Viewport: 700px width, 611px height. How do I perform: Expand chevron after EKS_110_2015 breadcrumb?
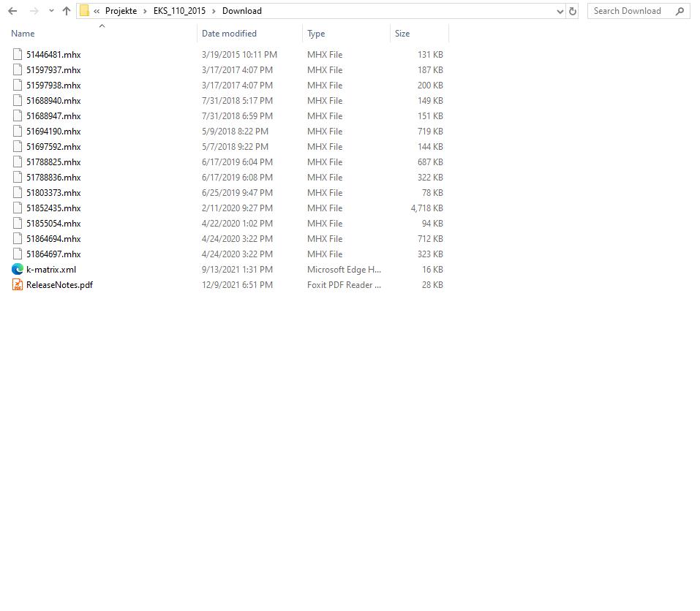click(x=214, y=11)
